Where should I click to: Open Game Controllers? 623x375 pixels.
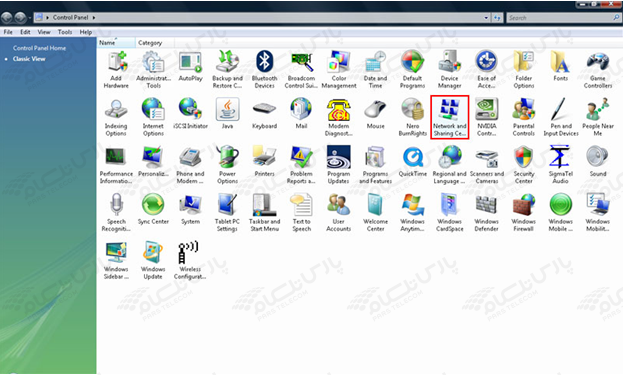(598, 70)
